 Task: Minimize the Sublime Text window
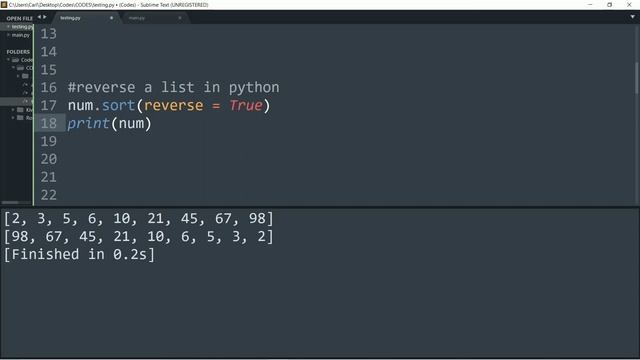pyautogui.click(x=590, y=4)
